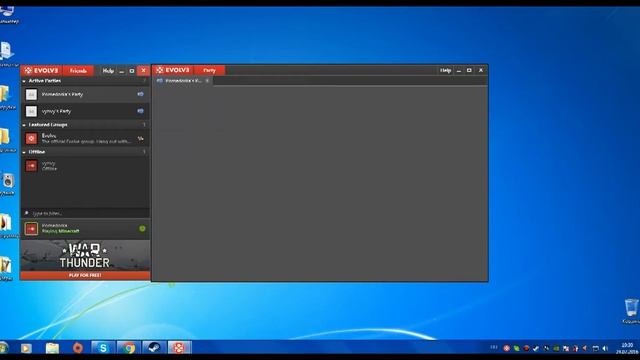640x360 pixels.
Task: Click party icon on the chat tab
Action: 160,81
